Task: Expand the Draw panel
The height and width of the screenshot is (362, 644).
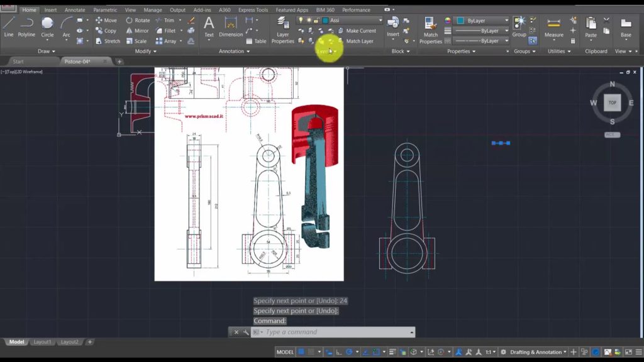Action: click(x=47, y=52)
